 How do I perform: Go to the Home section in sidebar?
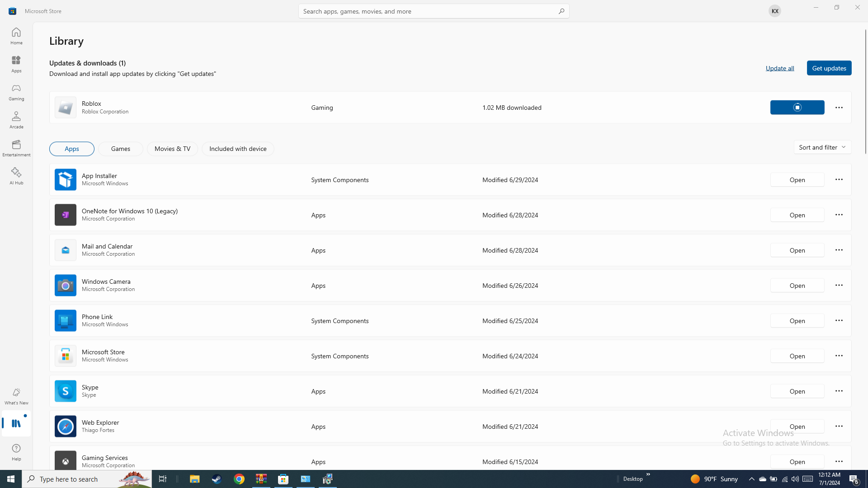[16, 36]
